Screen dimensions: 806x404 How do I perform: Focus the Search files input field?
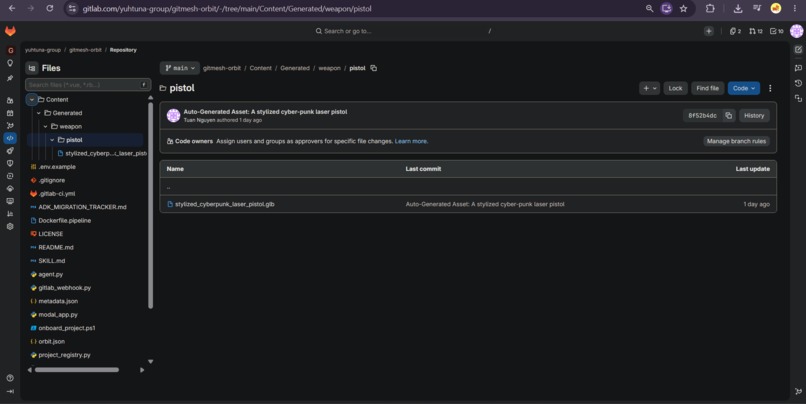tap(88, 85)
